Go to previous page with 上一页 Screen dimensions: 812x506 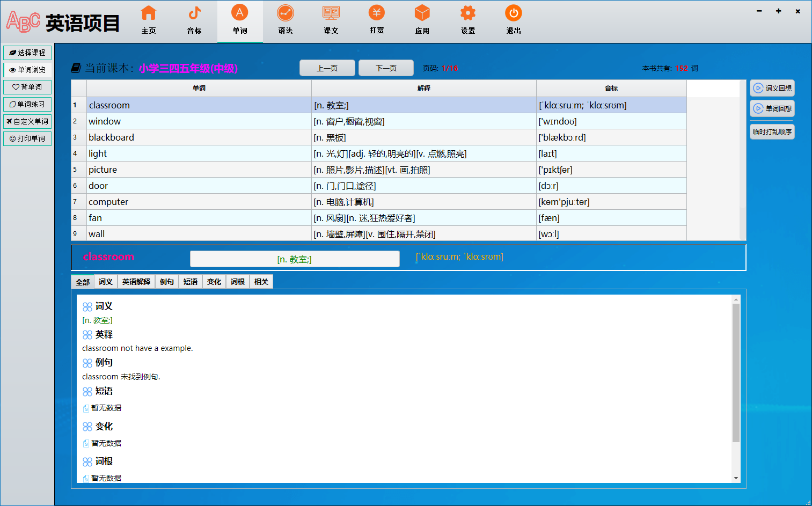[x=327, y=68]
